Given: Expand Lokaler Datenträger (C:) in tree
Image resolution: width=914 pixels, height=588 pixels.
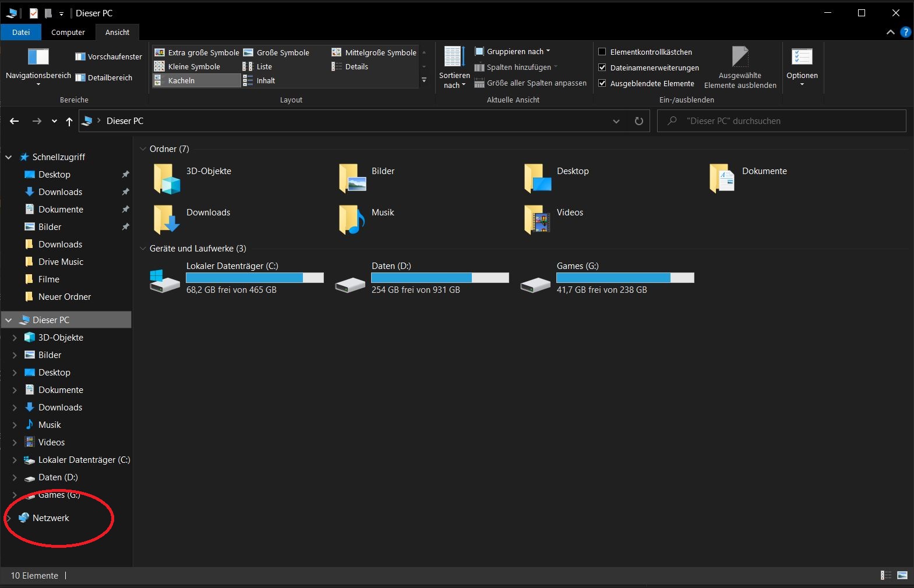Looking at the screenshot, I should tap(15, 460).
